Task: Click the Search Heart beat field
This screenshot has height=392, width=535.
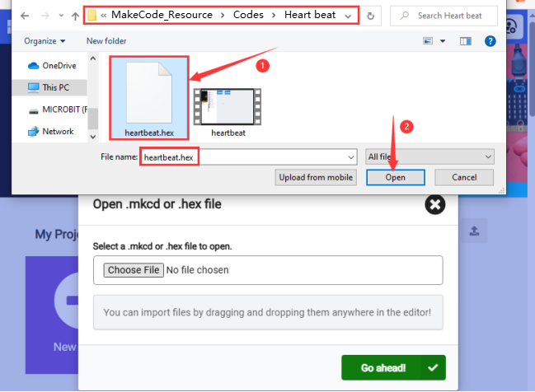Action: [x=443, y=16]
